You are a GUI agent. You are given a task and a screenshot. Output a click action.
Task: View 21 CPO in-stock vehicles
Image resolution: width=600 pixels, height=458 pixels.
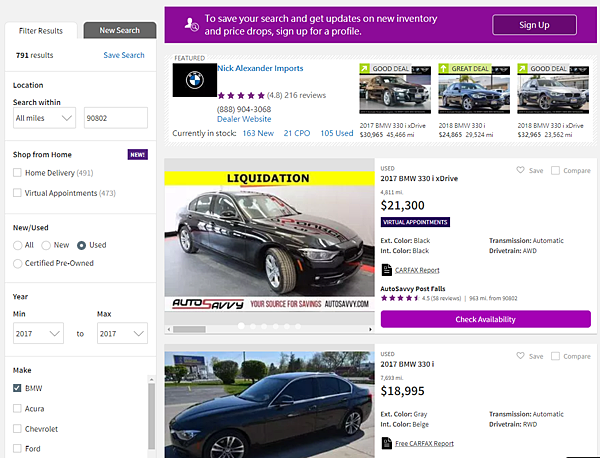point(297,133)
